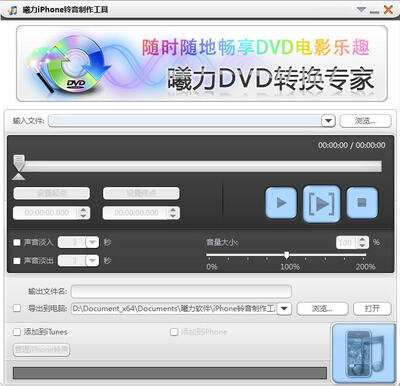Click the Stop playback button

pyautogui.click(x=362, y=203)
